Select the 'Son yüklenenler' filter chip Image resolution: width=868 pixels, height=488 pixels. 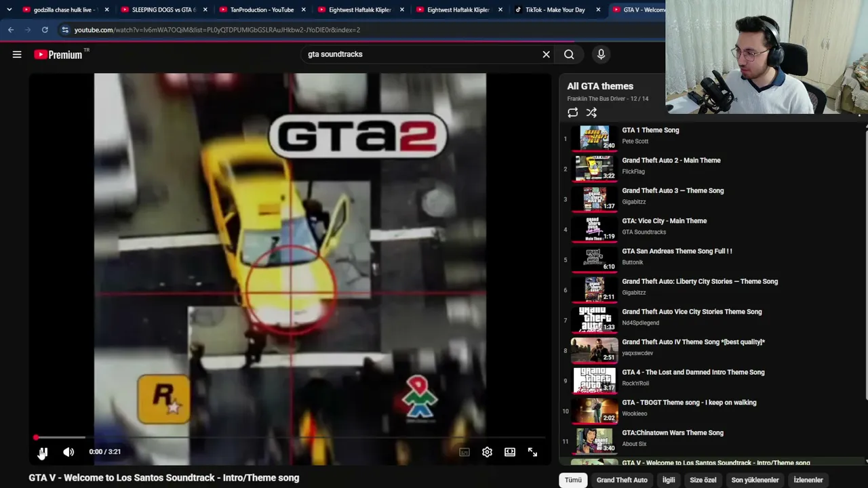(x=755, y=480)
